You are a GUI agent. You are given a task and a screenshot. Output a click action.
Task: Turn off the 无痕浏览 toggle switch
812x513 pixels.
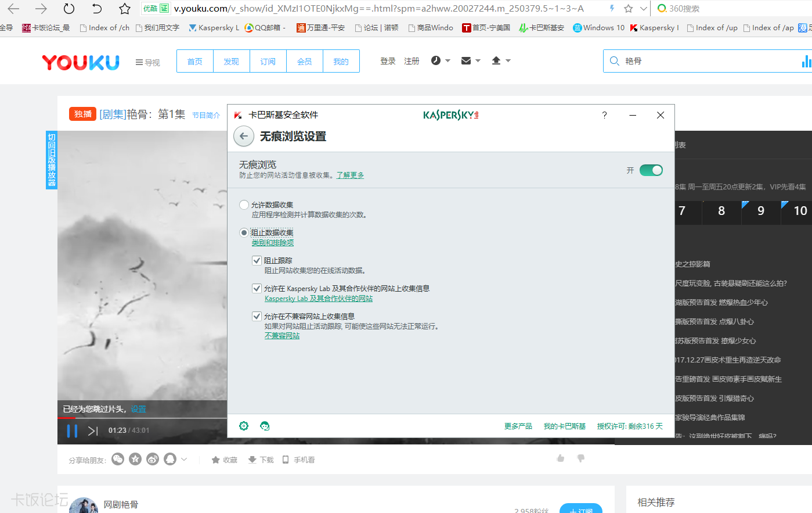coord(651,170)
